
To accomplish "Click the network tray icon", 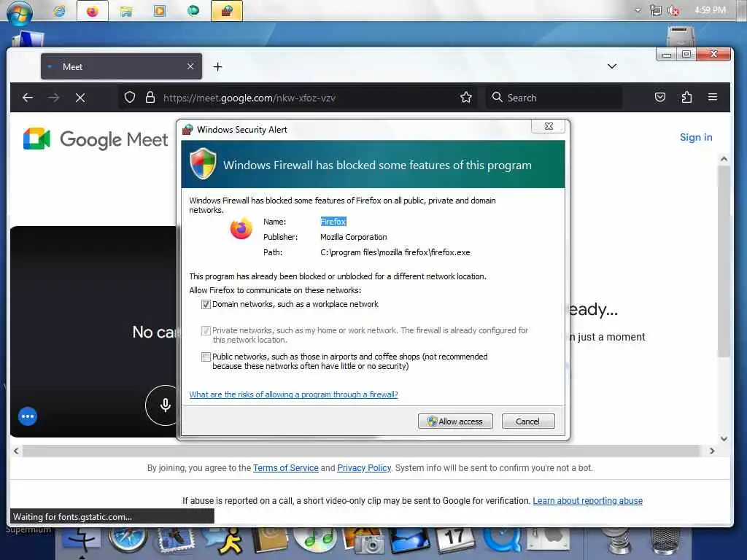I will click(656, 10).
